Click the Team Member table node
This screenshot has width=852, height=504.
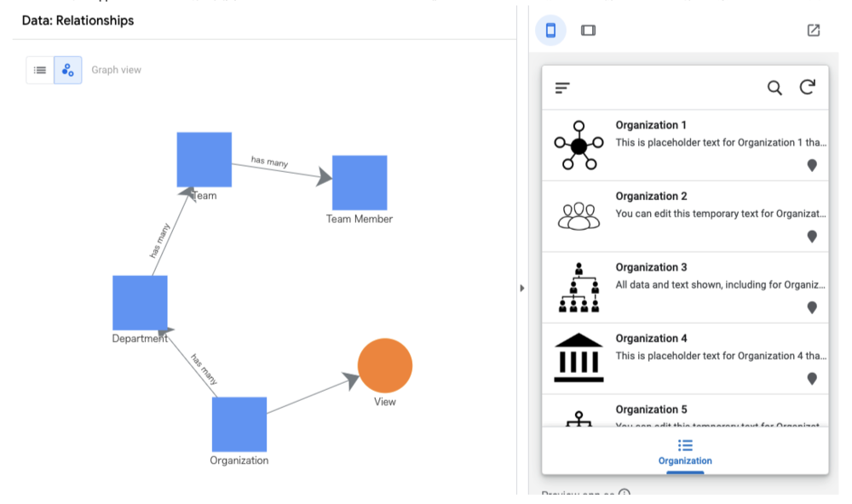360,182
